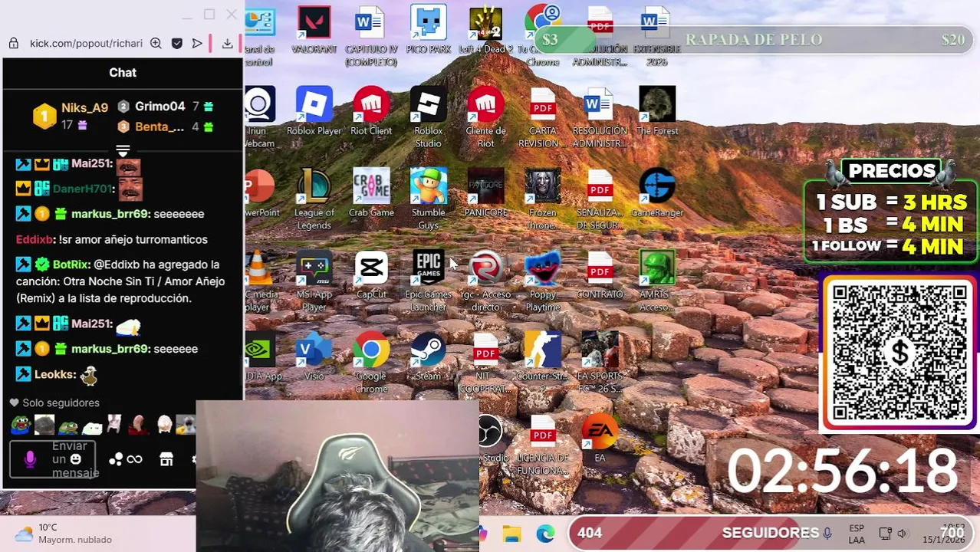Viewport: 980px width, 552px height.
Task: Click the smiley emoji picker in the message box
Action: point(75,459)
